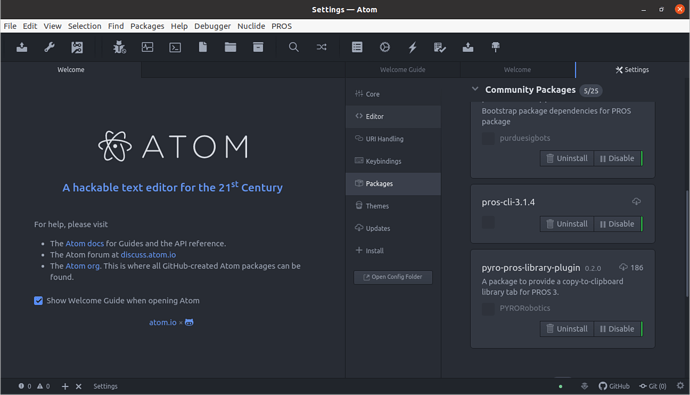Click the download cloud icon on pros-cli-3.1.4 card
This screenshot has width=690, height=395.
click(636, 201)
